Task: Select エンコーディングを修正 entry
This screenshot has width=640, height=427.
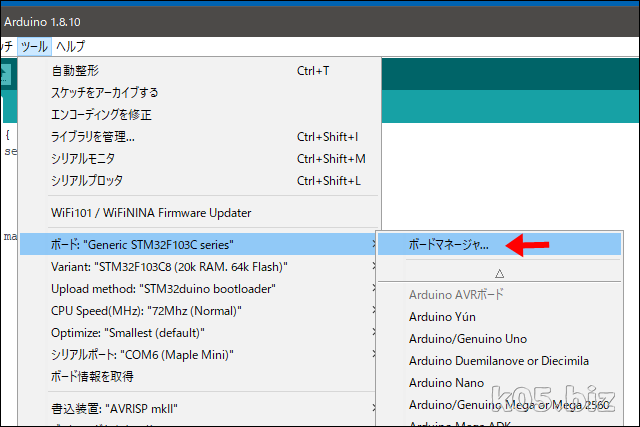Action: click(200, 115)
